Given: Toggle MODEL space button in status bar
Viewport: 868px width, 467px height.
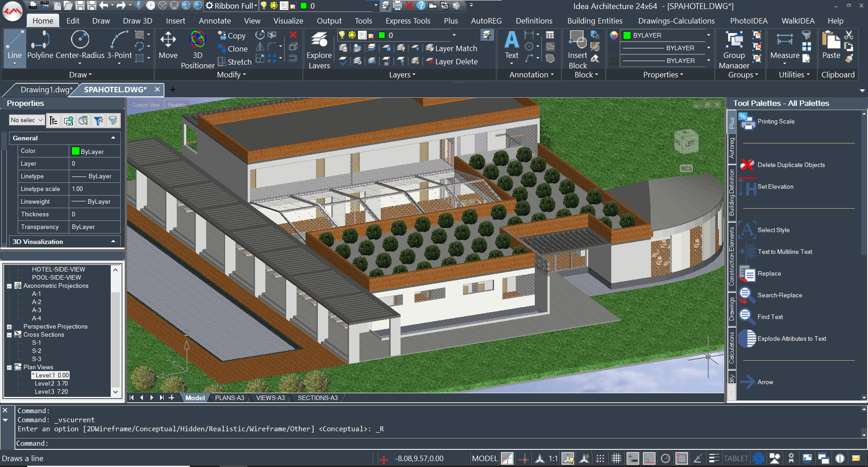Looking at the screenshot, I should (485, 458).
